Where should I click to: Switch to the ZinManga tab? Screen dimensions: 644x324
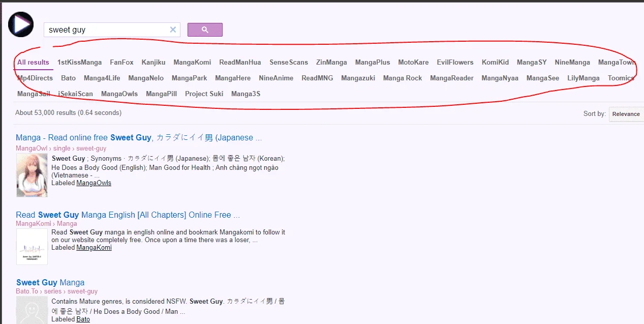click(x=331, y=62)
